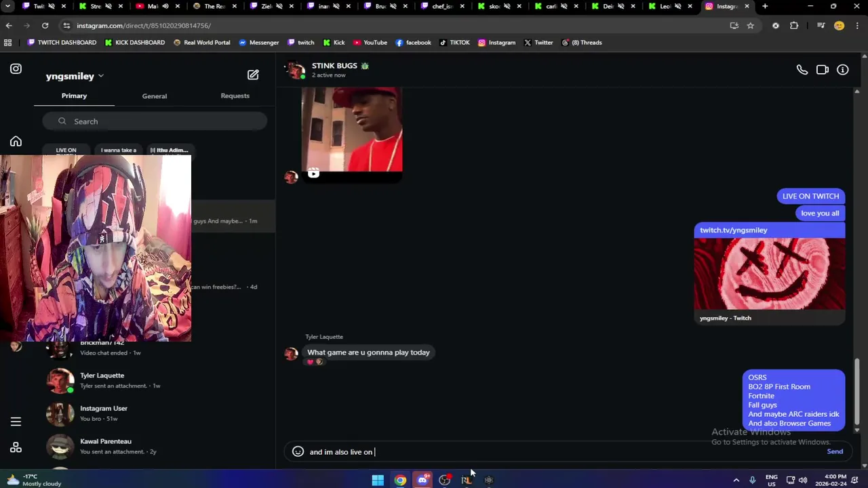Switch to the General inbox tab

155,96
